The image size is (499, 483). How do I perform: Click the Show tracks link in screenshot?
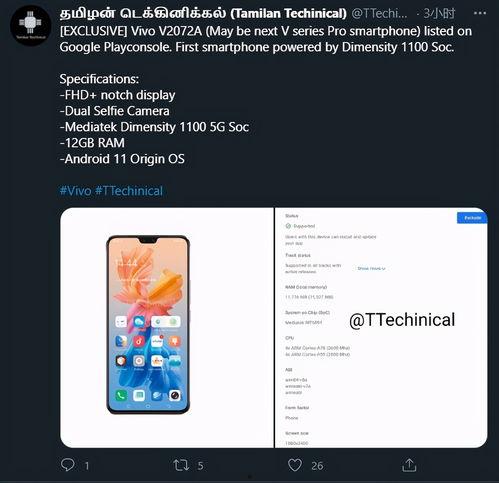coord(371,268)
